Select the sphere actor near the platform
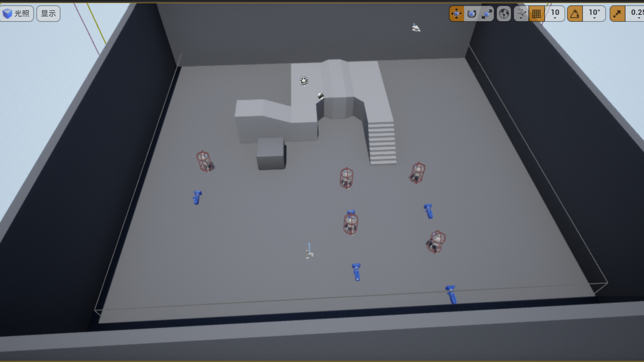Image resolution: width=644 pixels, height=362 pixels. (321, 96)
